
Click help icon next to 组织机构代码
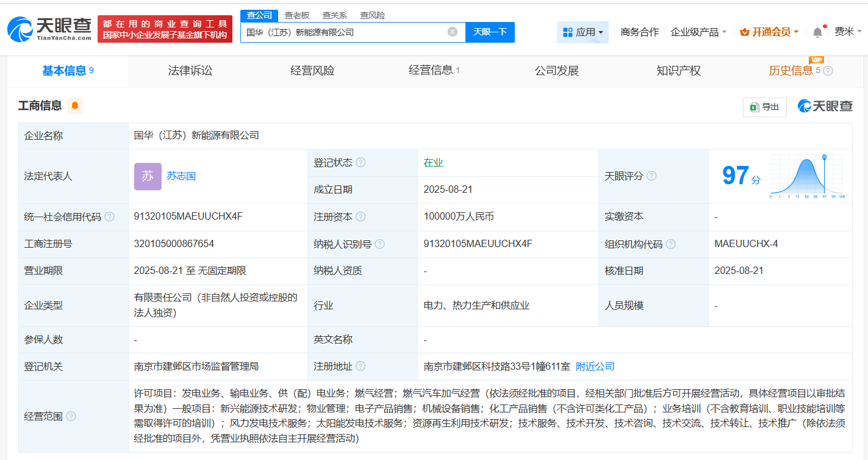[671, 243]
